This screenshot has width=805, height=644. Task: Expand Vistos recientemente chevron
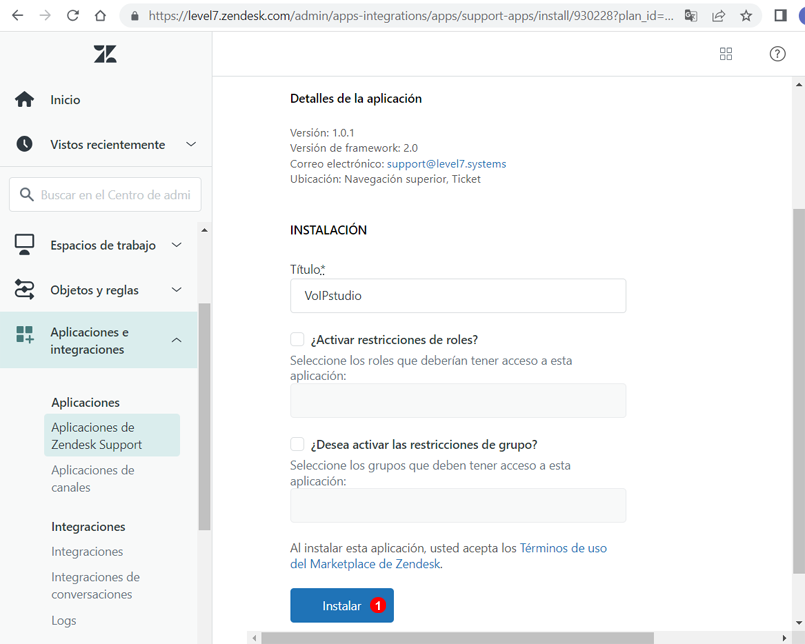click(191, 144)
